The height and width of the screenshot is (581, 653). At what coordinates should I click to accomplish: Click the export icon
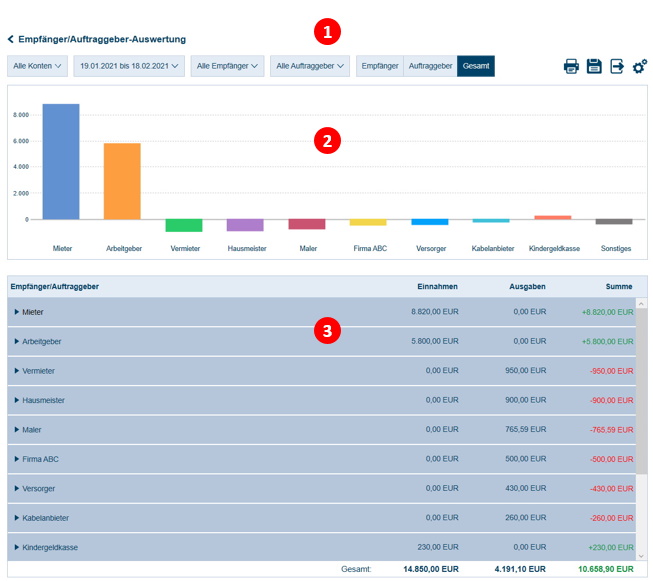(617, 67)
